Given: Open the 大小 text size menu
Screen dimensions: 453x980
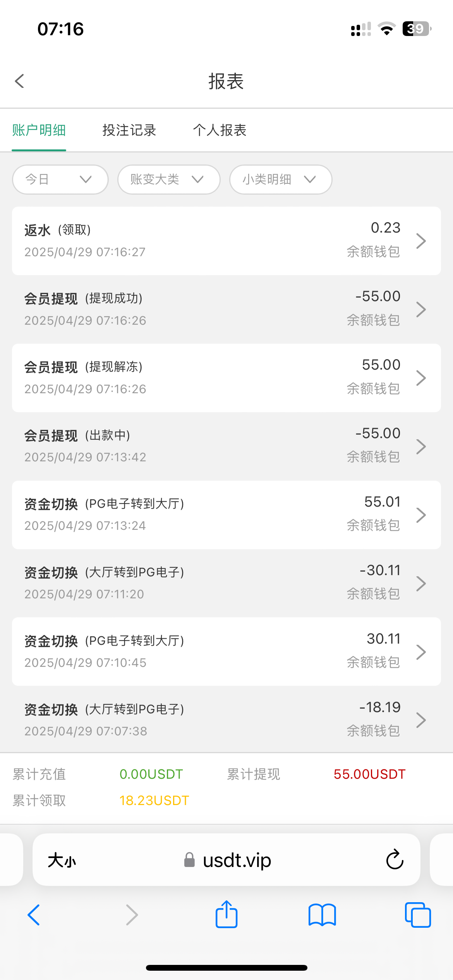Looking at the screenshot, I should (x=62, y=860).
